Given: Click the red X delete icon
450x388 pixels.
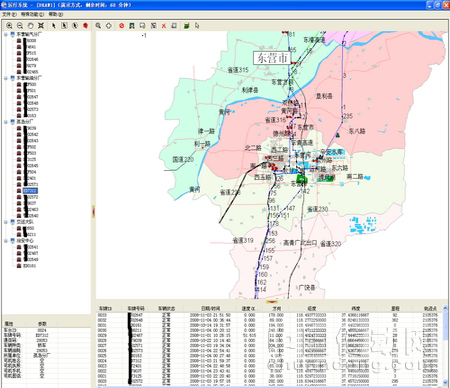Looking at the screenshot, I should coord(164,26).
